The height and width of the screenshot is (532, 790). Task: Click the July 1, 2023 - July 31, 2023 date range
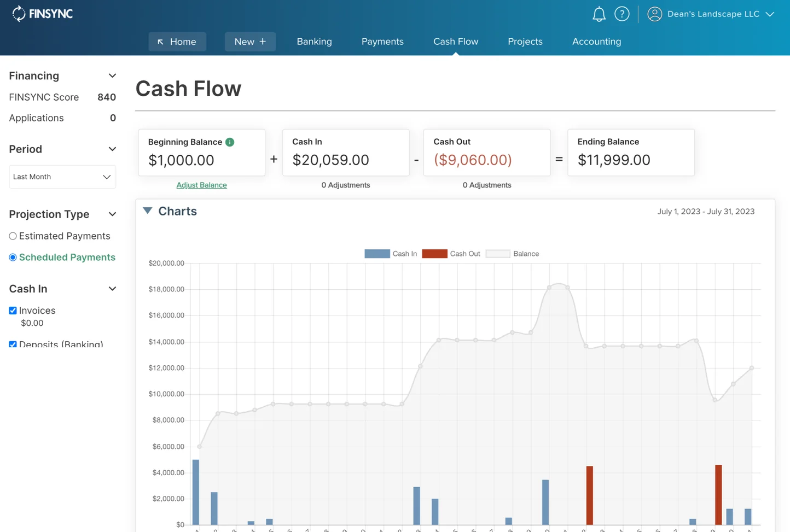[x=706, y=212]
